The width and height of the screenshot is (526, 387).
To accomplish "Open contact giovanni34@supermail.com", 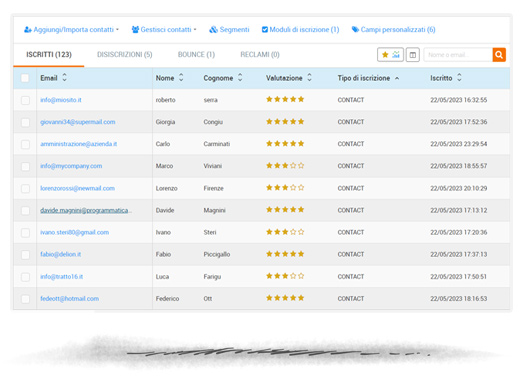I will tap(77, 122).
